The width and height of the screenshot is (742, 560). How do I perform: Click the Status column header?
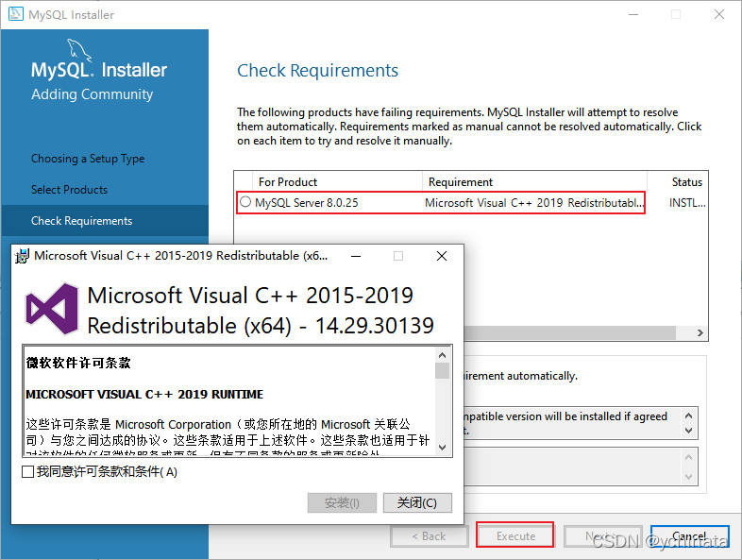coord(687,181)
